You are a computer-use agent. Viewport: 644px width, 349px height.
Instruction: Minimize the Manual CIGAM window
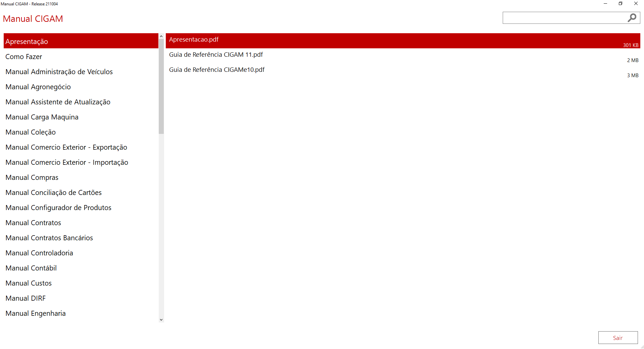[x=605, y=4]
